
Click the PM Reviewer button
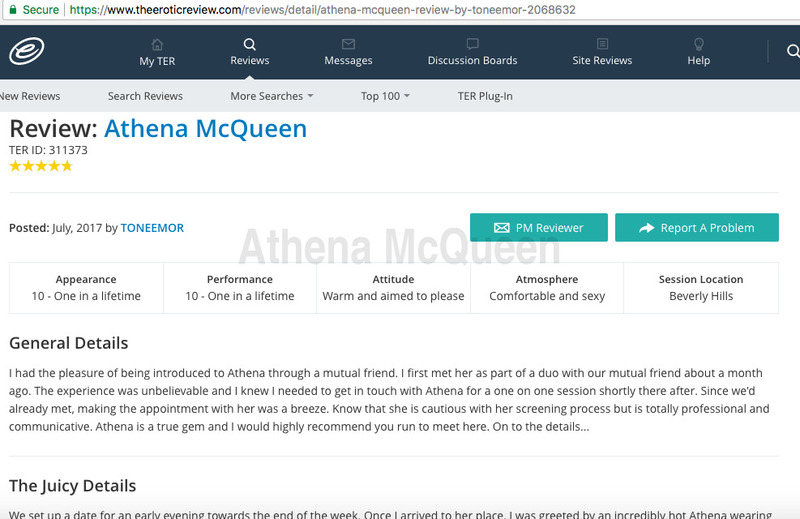coord(539,228)
